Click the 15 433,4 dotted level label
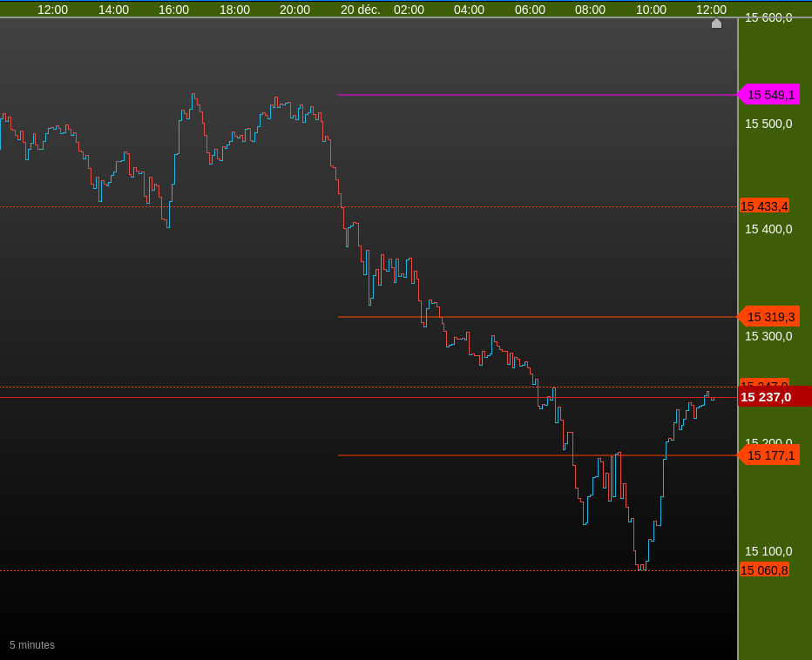The image size is (812, 660). click(x=764, y=206)
